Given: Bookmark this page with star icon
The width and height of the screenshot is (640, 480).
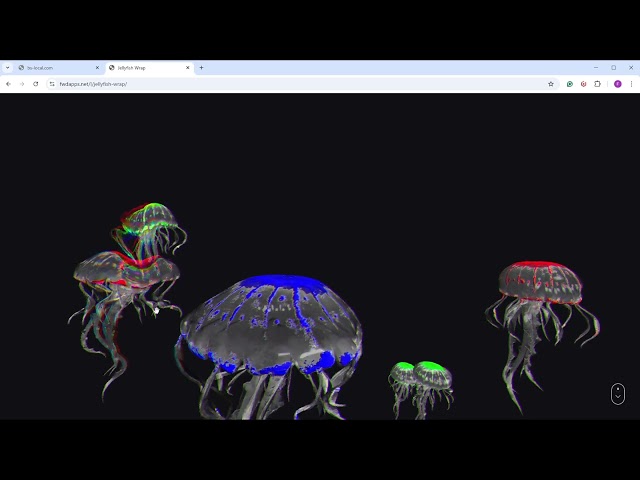Looking at the screenshot, I should [551, 84].
